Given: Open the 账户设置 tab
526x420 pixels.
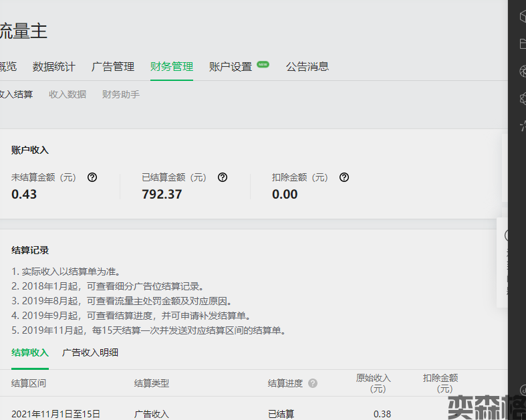Looking at the screenshot, I should coord(231,67).
